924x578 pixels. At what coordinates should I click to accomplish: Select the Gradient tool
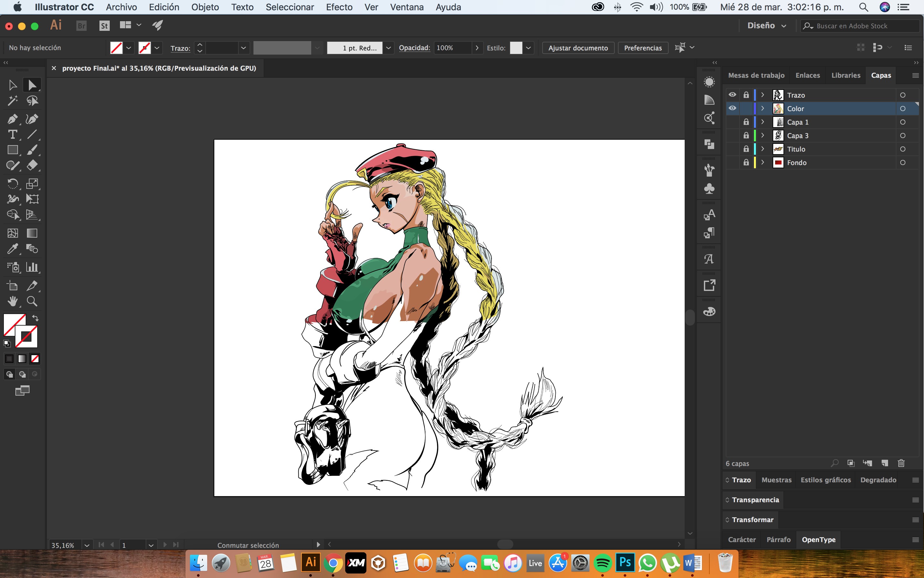(x=32, y=233)
